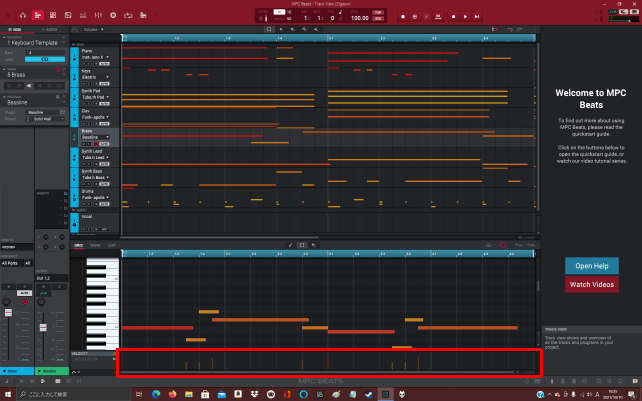This screenshot has height=401, width=642.
Task: Switch to the AUDIO tab
Action: 51,30
